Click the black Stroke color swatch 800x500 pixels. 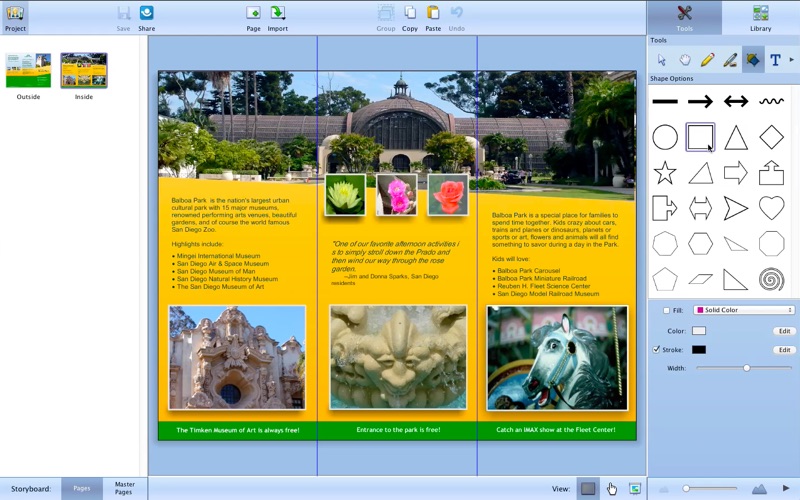(x=698, y=349)
